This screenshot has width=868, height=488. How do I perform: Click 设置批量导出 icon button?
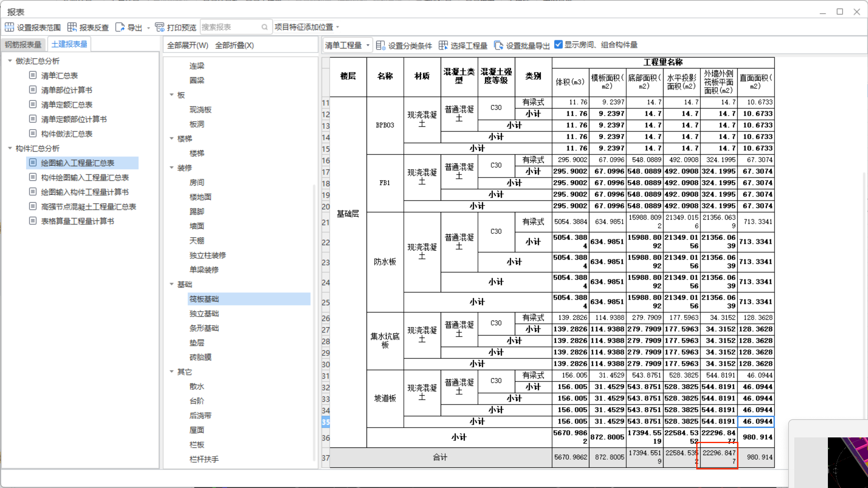pos(499,45)
